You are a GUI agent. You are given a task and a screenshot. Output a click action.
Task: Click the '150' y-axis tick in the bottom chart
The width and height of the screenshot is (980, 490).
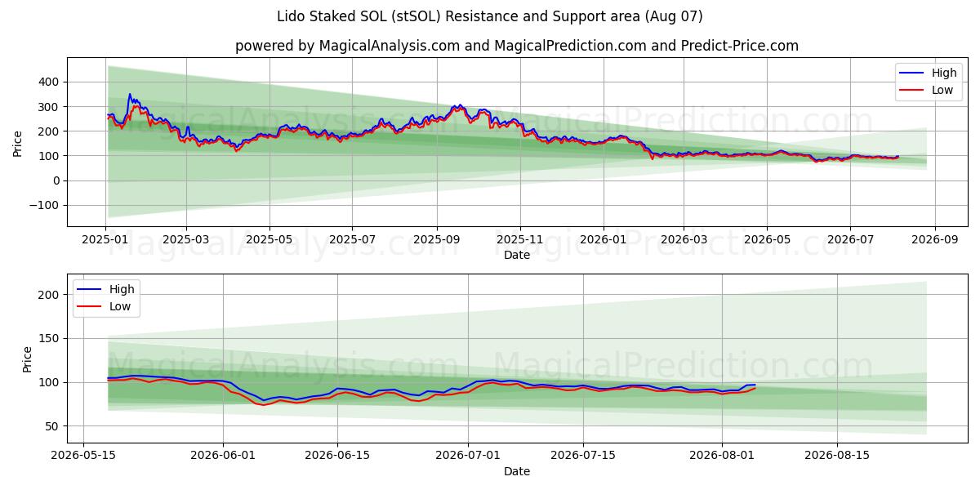pyautogui.click(x=50, y=338)
